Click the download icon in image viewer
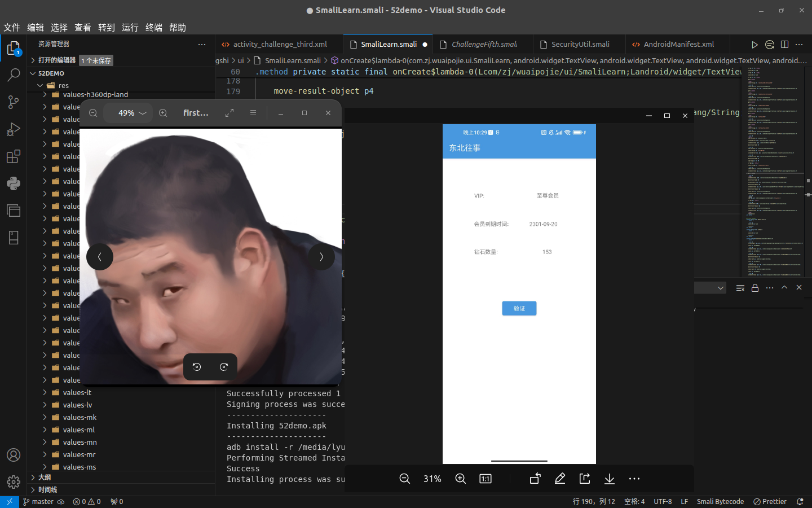 point(610,479)
